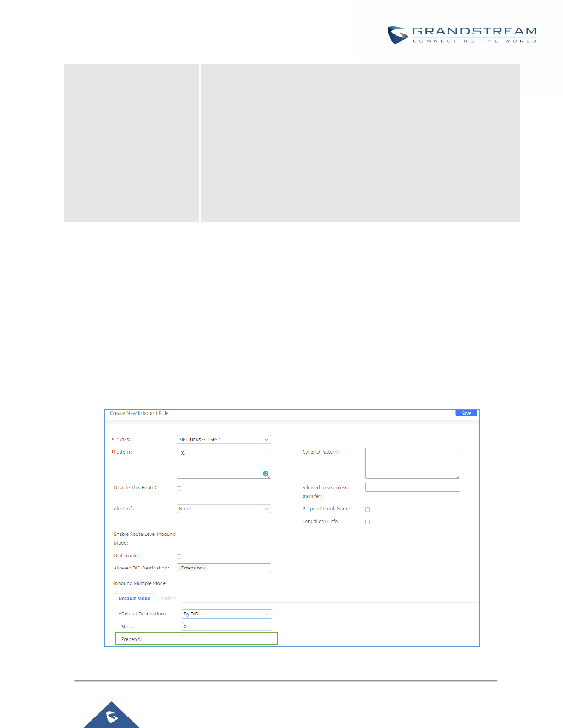The image size is (563, 728).
Task: Click the Grammarly icon in Pattern field
Action: (x=265, y=473)
